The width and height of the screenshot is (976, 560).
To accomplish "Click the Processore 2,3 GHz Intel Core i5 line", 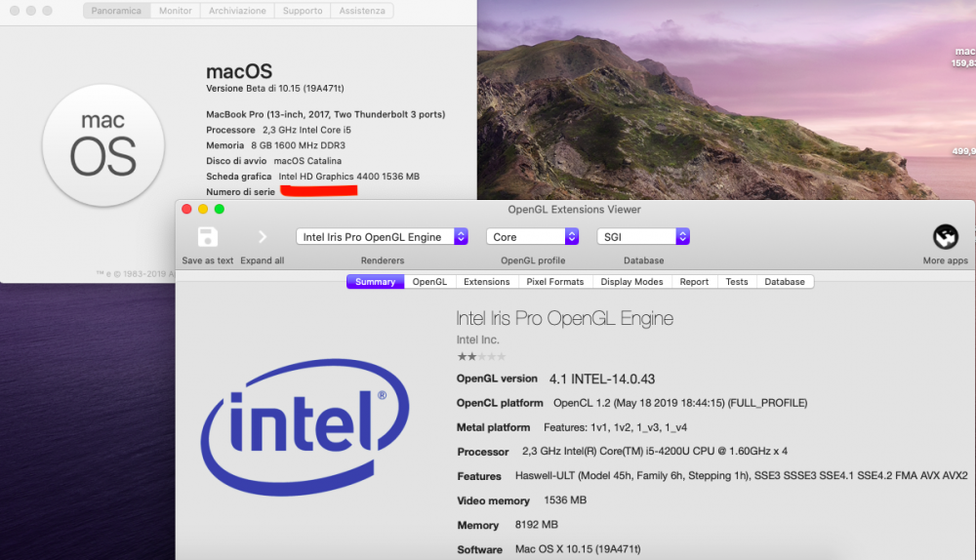I will point(278,130).
